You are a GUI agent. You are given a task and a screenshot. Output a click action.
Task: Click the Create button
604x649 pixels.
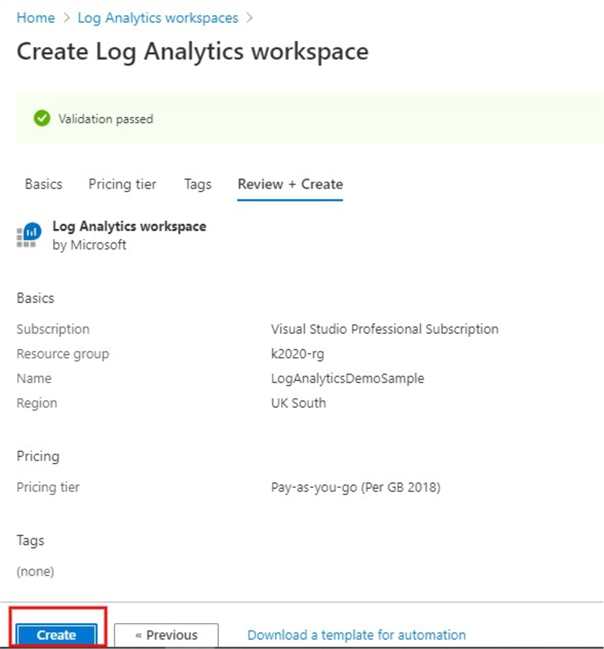pyautogui.click(x=56, y=635)
